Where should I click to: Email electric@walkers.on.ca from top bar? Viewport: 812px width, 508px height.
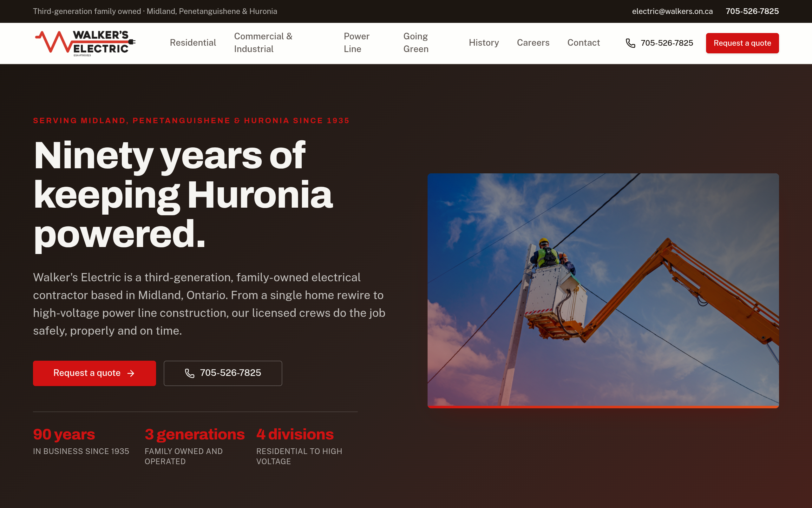672,11
